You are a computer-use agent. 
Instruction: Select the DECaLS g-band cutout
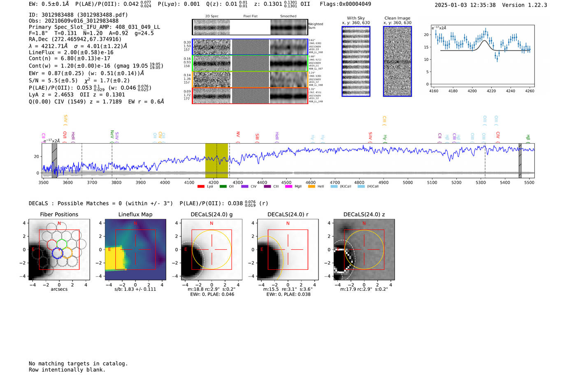(211, 250)
